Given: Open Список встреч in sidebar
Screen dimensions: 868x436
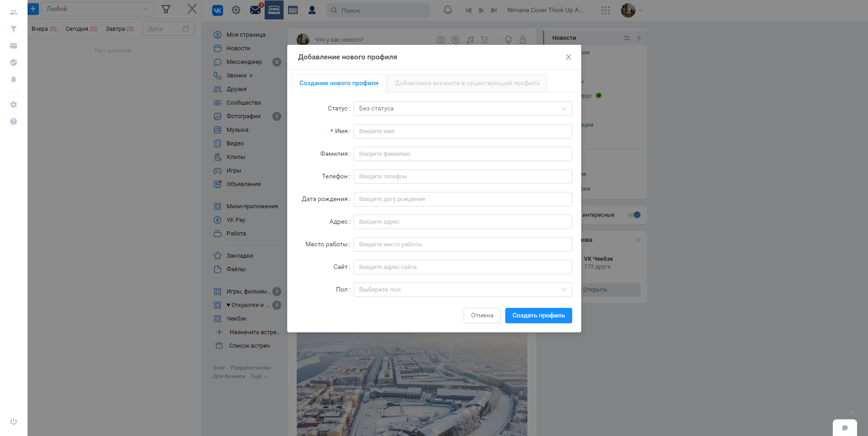Looking at the screenshot, I should tap(249, 346).
